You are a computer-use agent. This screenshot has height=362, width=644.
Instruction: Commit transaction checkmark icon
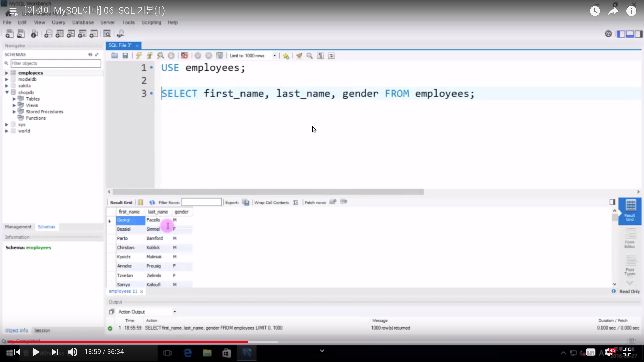[198, 56]
